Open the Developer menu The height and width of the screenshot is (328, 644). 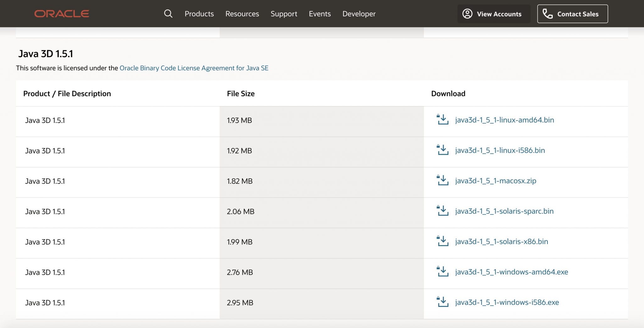point(359,14)
